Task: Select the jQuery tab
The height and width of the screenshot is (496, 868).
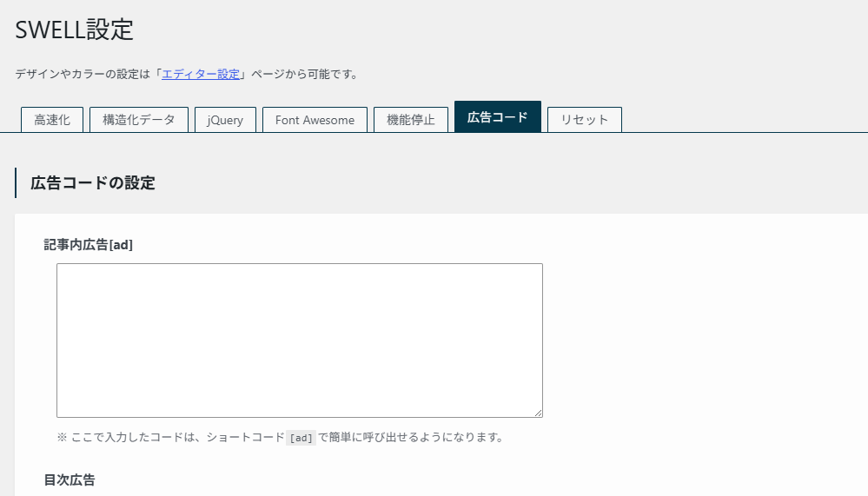Action: coord(225,120)
